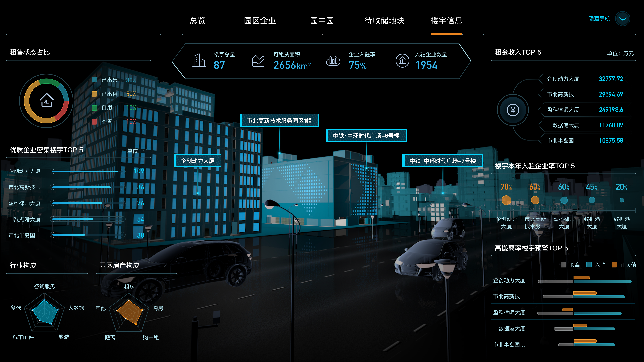Viewport: 644px width, 362px height.
Task: Click the yellow 已出租 color swatch
Action: 94,94
